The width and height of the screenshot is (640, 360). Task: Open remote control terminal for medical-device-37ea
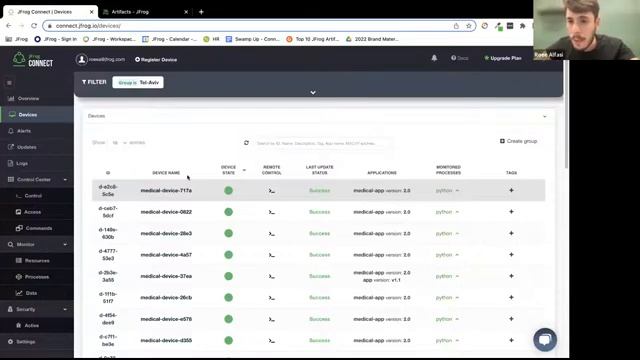point(271,276)
